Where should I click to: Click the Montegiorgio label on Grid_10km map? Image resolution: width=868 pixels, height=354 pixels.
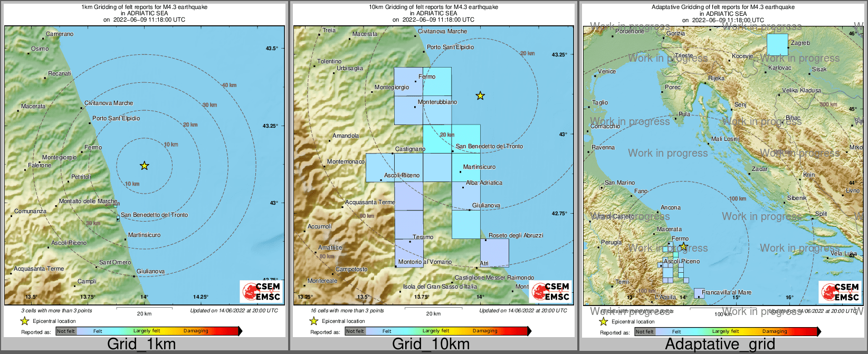click(392, 87)
